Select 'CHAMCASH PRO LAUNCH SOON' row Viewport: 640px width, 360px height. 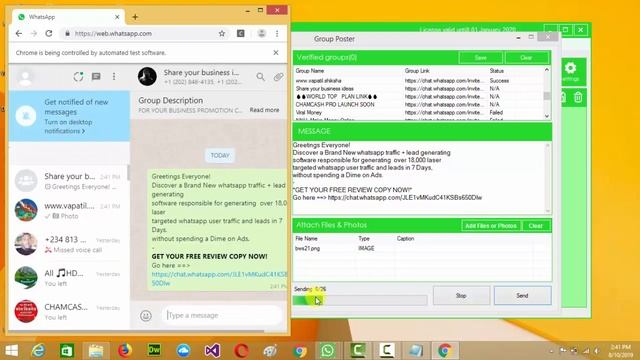(419, 104)
